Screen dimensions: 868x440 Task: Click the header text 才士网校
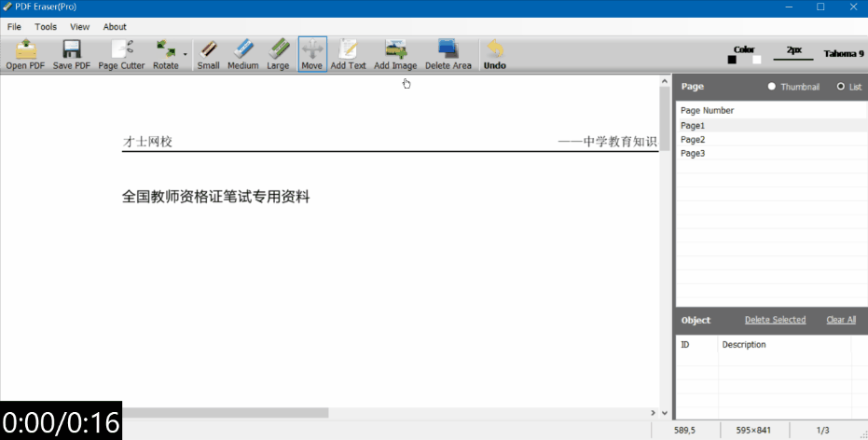coord(148,142)
